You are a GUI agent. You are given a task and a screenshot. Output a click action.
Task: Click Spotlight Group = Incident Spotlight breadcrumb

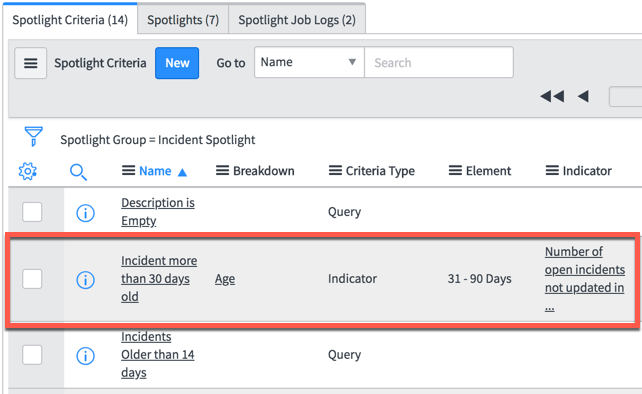tap(158, 140)
